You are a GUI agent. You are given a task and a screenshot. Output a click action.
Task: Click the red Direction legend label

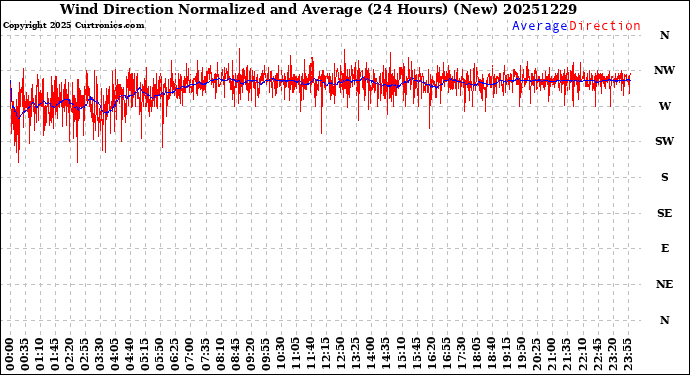pos(605,26)
